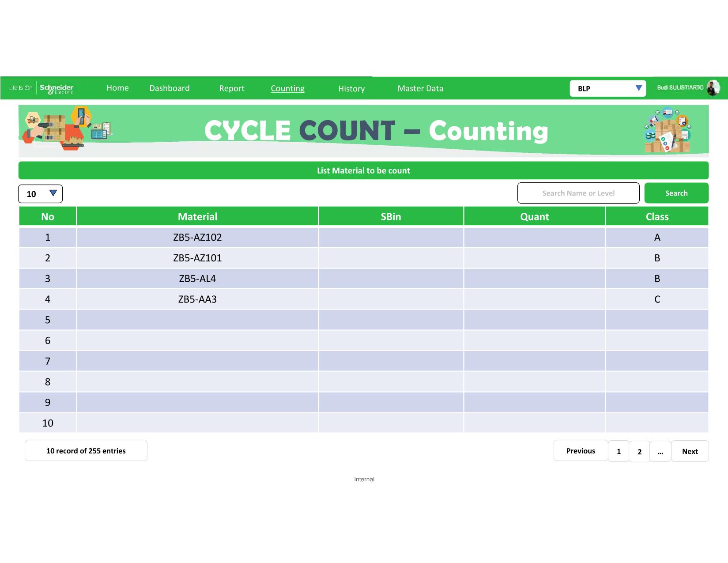Click the Previous pagination button
The width and height of the screenshot is (728, 563).
click(x=581, y=451)
